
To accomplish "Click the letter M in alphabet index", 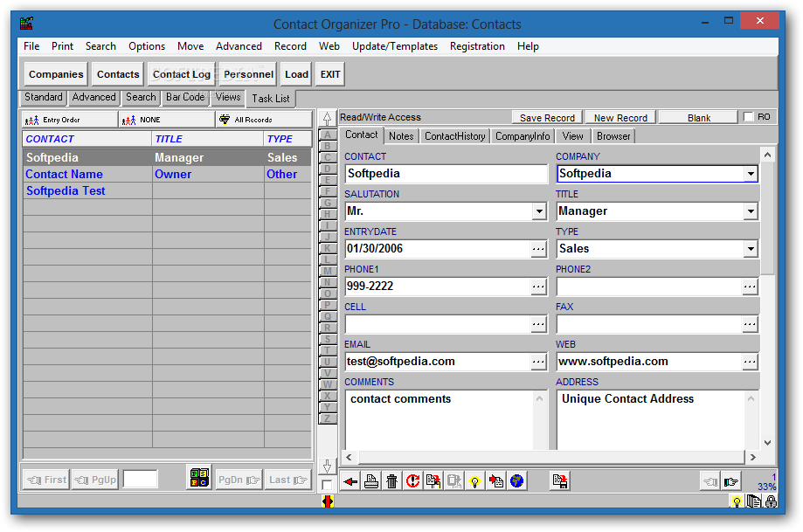I will pyautogui.click(x=328, y=271).
